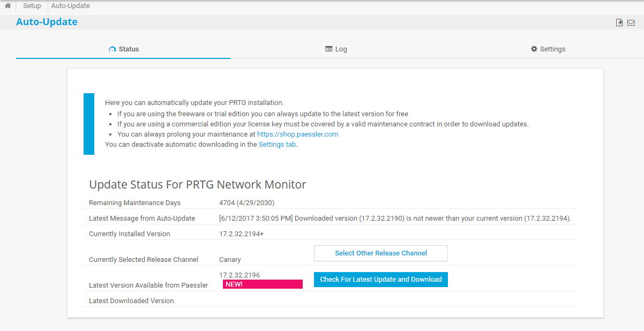
Task: Click available version number 17.2.32.2196
Action: point(239,275)
